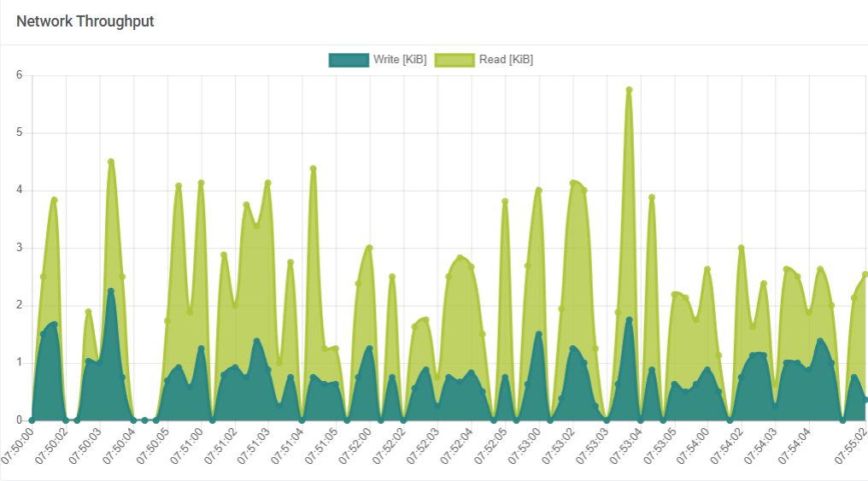Click the Network Throughput panel title
Image resolution: width=868 pixels, height=481 pixels.
[85, 21]
